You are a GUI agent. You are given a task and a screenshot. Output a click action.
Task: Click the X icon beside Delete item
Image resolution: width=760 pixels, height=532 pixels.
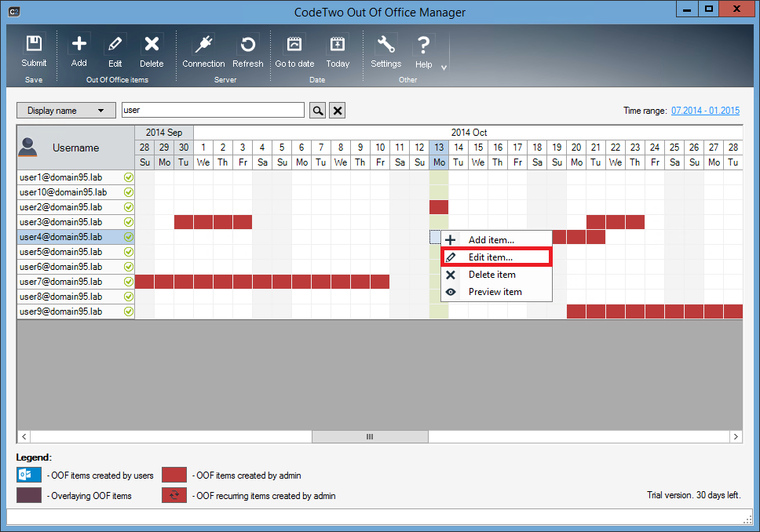(451, 275)
